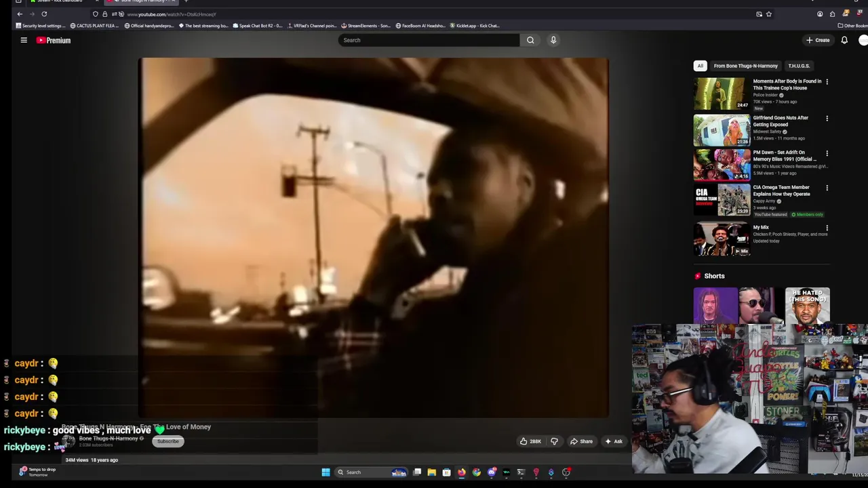Open options menu for CIA Omega Team video
868x488 pixels.
point(827,188)
